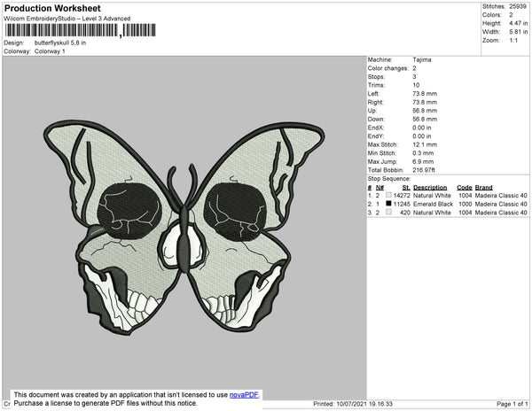Click the Natural White swatch in row 3
Image resolution: width=532 pixels, height=411 pixels.
click(388, 212)
